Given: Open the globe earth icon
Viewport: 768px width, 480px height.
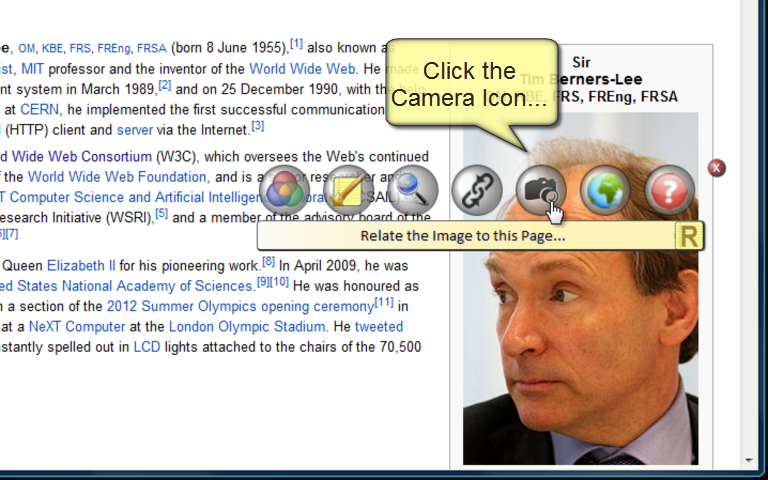Looking at the screenshot, I should click(605, 190).
